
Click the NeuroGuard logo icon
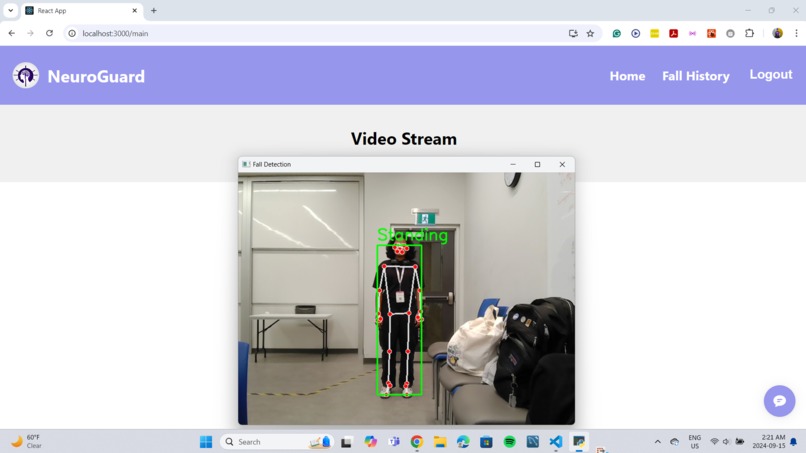(x=26, y=76)
